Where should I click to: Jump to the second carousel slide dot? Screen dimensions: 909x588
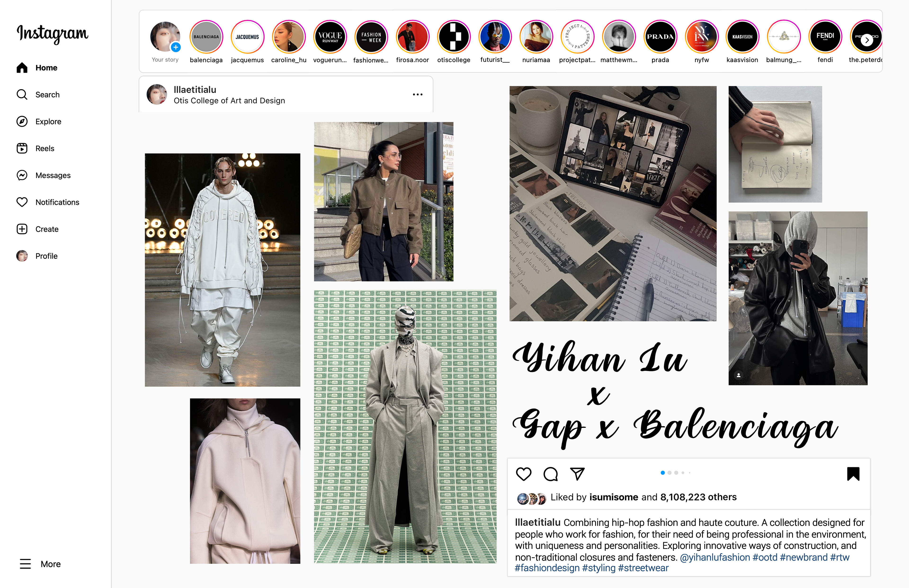[669, 473]
